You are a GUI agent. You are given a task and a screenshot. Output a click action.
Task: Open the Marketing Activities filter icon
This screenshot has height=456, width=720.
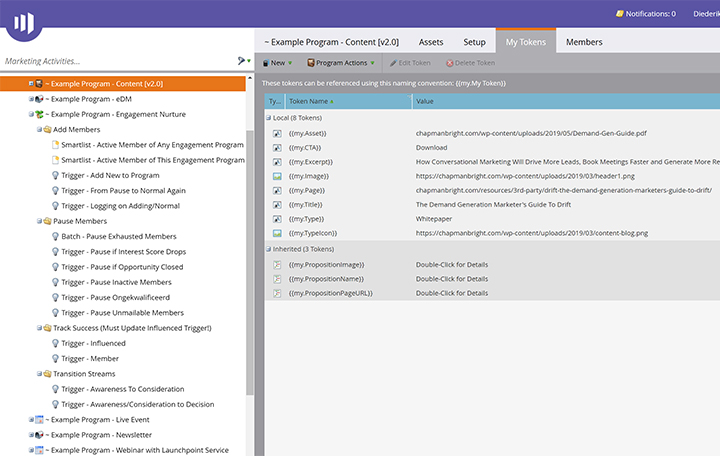pyautogui.click(x=243, y=61)
